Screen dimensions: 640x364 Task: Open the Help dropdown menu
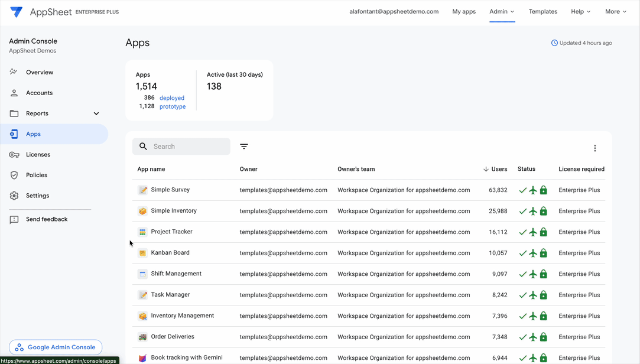(x=580, y=12)
